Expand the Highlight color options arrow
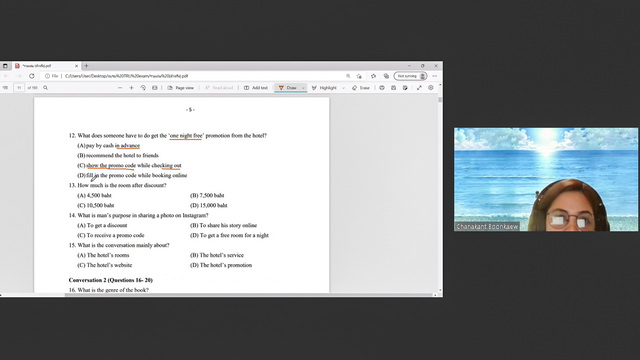640x360 pixels. click(x=343, y=88)
